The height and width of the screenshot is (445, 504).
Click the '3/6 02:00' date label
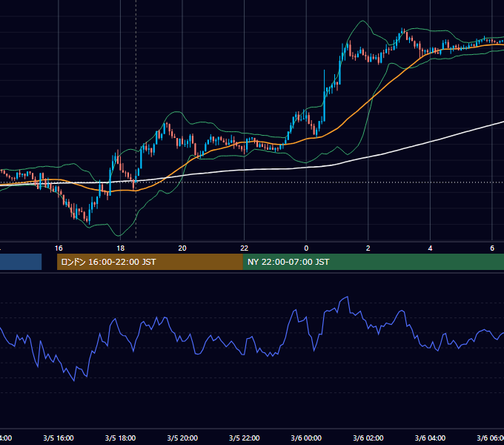pyautogui.click(x=368, y=438)
